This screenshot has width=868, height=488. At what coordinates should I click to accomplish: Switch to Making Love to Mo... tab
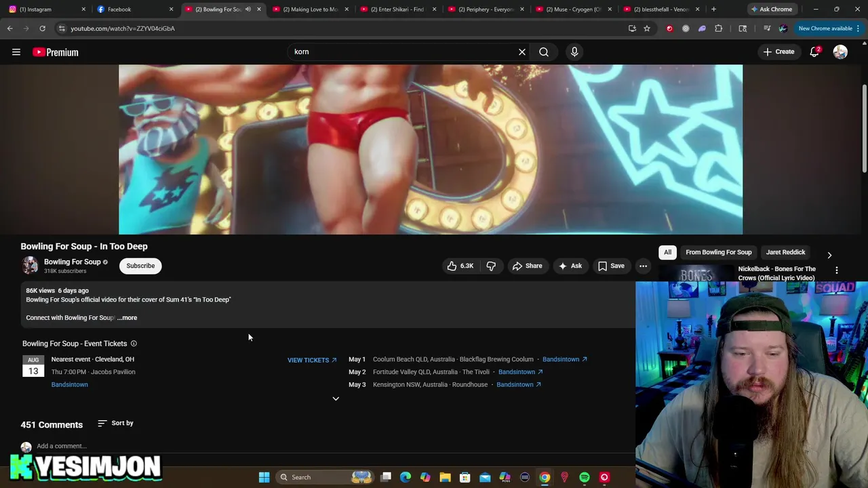pyautogui.click(x=310, y=9)
